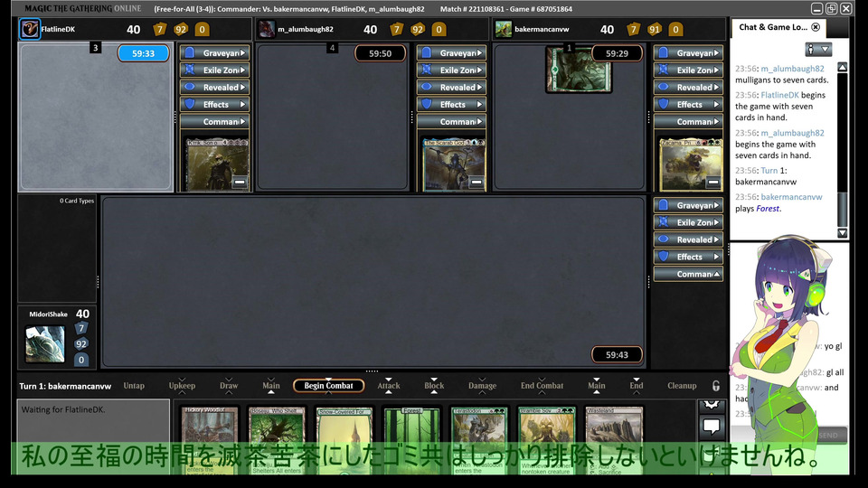The height and width of the screenshot is (488, 868).
Task: Toggle the Attack phase stop
Action: [389, 386]
